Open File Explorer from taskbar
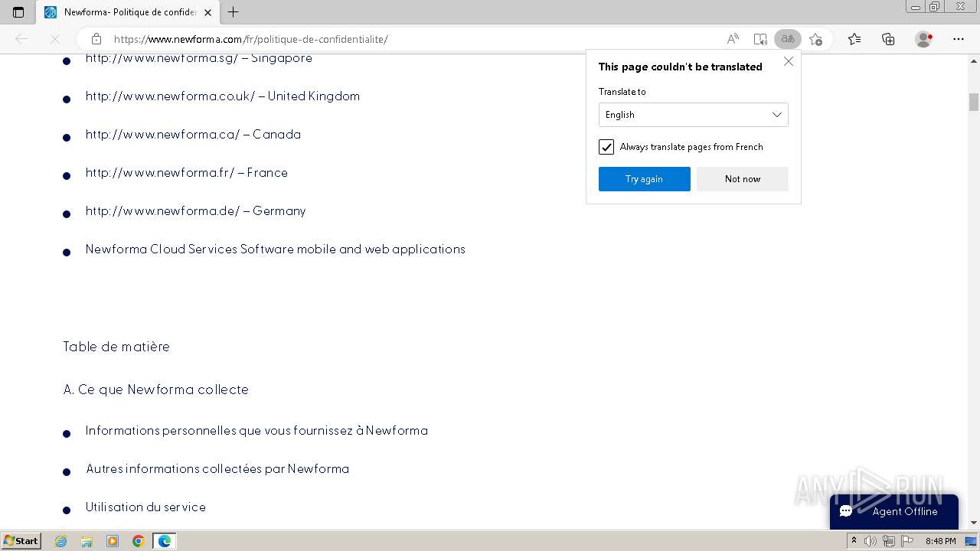980x551 pixels. coord(87,541)
